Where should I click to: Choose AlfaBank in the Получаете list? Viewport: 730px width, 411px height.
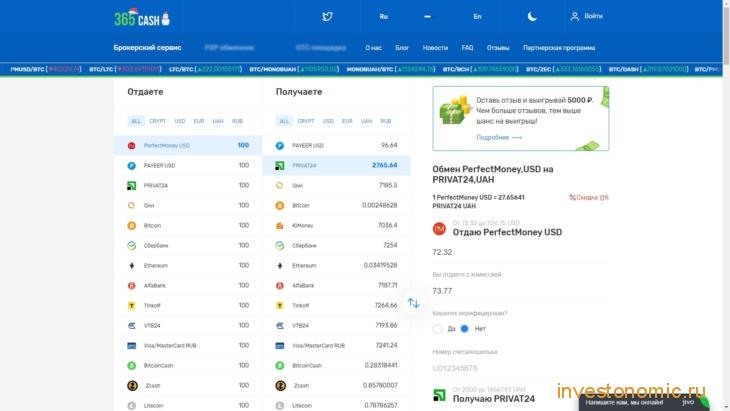pos(337,286)
